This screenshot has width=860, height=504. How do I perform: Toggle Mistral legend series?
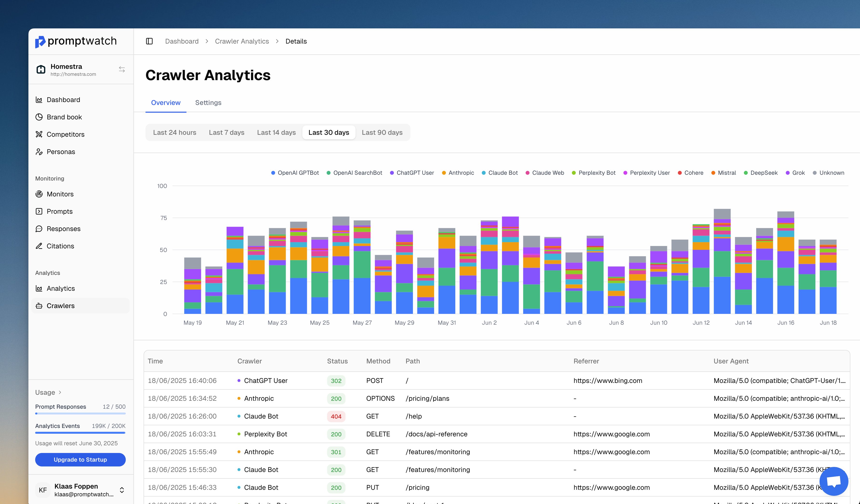coord(724,173)
